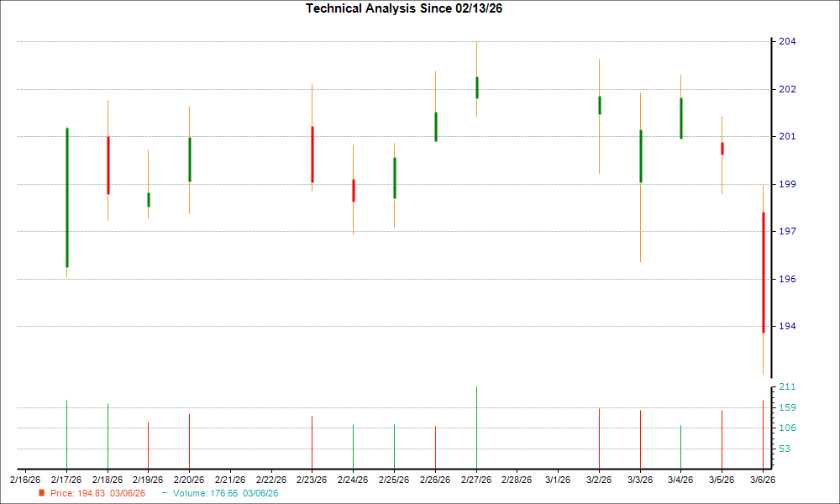Click the 'Volume: 176.65 03/06/26' legend text
840x504 pixels.
(225, 493)
